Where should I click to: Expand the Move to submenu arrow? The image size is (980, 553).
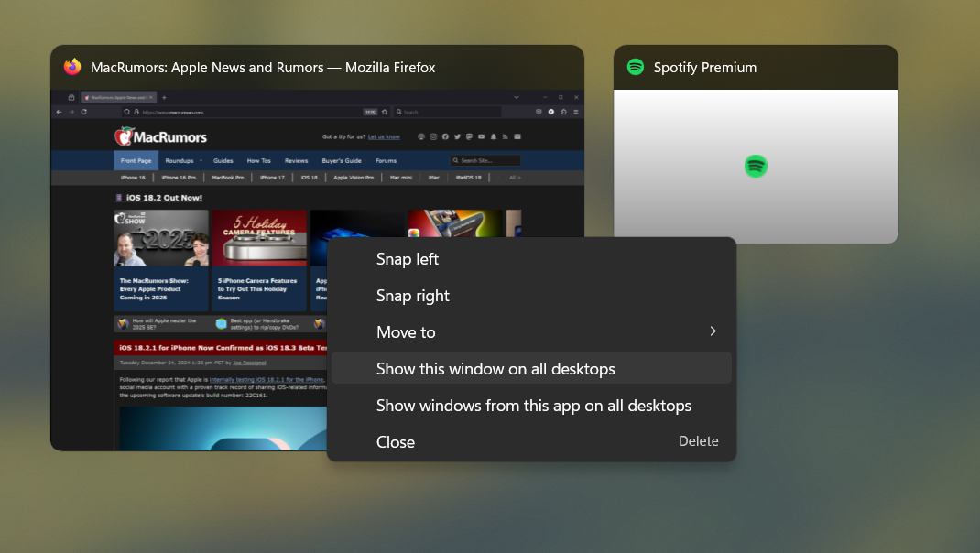tap(713, 331)
